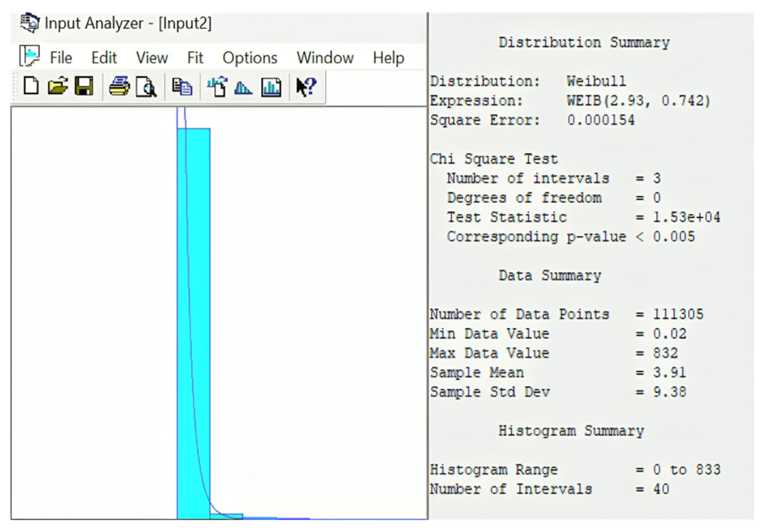
Task: Open the Window menu
Action: (x=325, y=58)
